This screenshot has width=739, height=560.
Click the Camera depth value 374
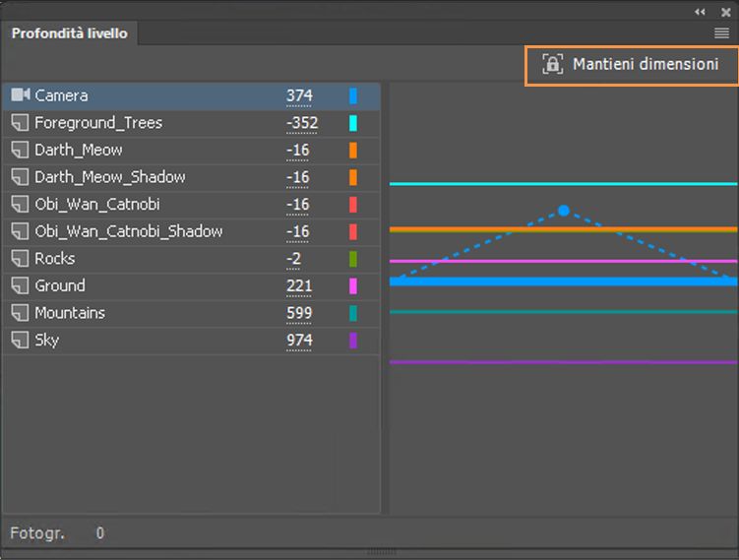pyautogui.click(x=299, y=95)
